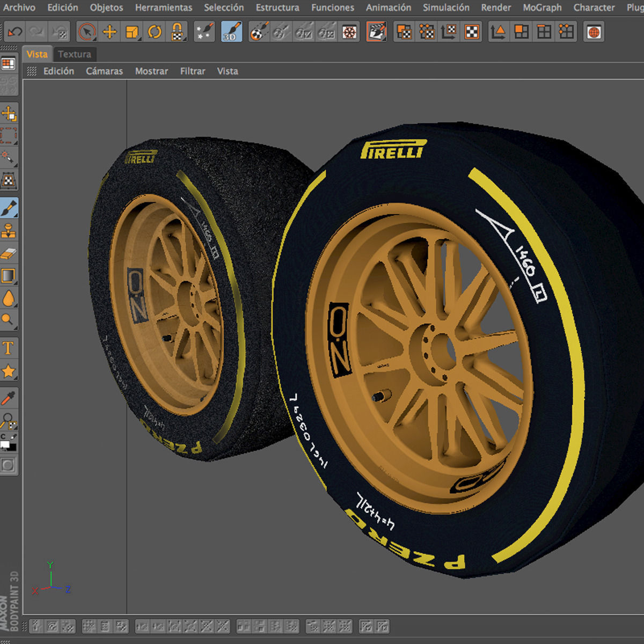Open the Funciones menu

[x=333, y=8]
